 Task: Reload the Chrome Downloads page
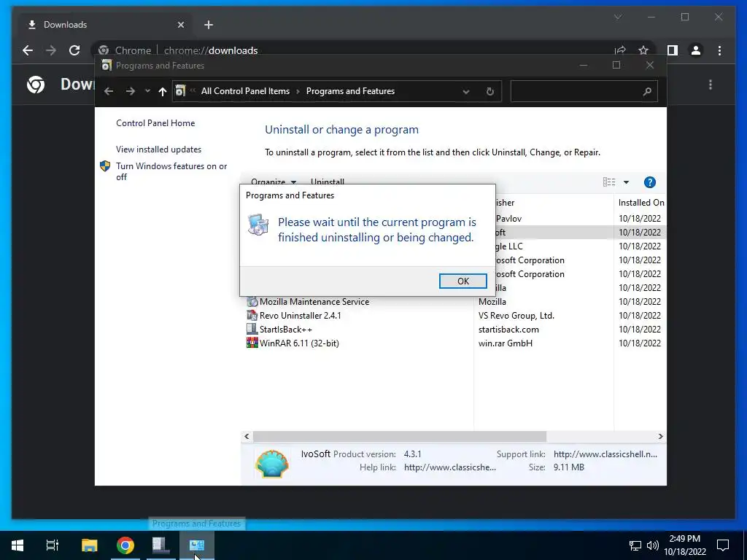tap(74, 50)
